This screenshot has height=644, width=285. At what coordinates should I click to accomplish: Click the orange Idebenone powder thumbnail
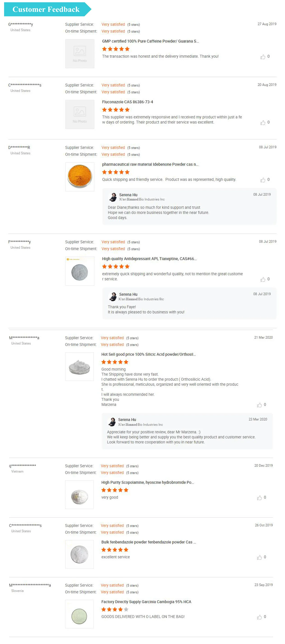80,177
